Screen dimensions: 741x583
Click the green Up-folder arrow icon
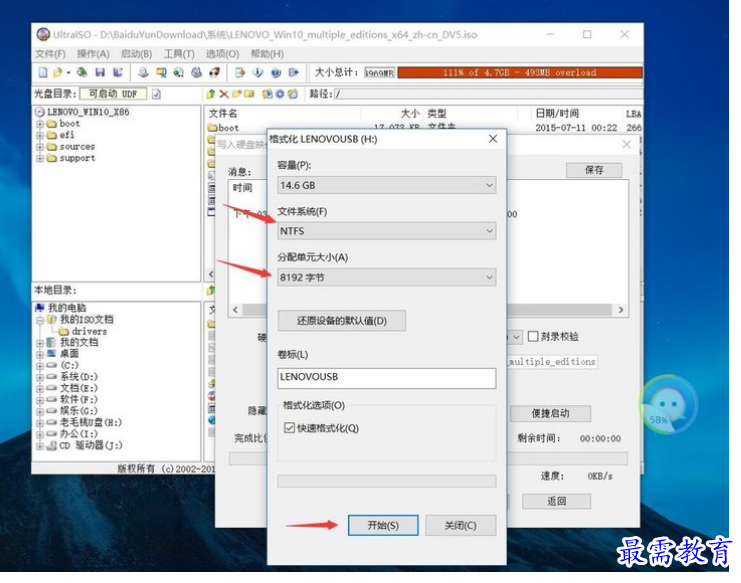point(211,94)
